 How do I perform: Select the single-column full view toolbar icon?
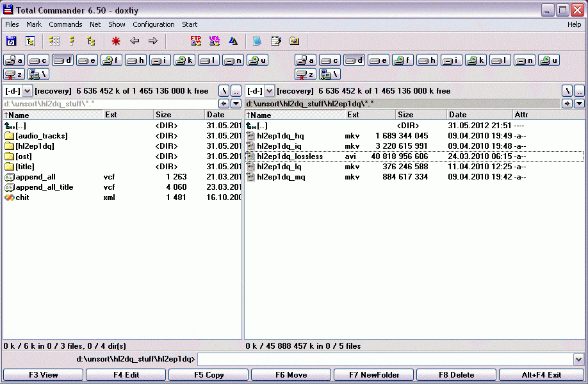click(72, 41)
